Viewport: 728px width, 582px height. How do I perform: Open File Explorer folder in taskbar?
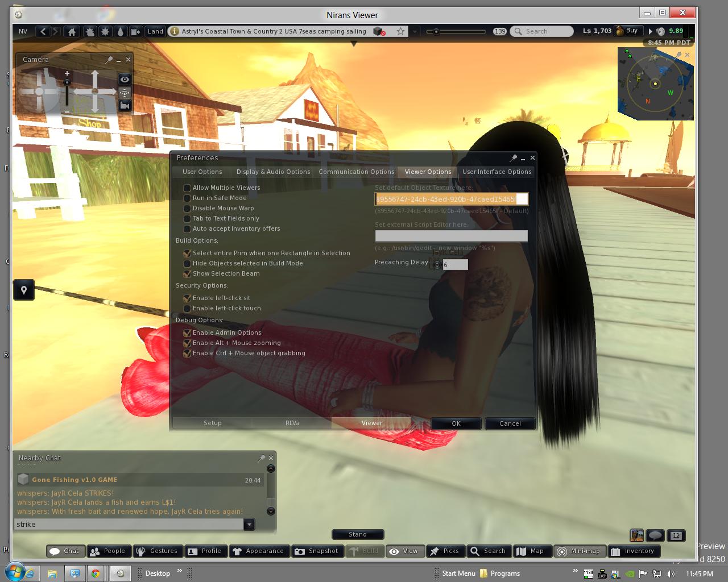click(52, 573)
